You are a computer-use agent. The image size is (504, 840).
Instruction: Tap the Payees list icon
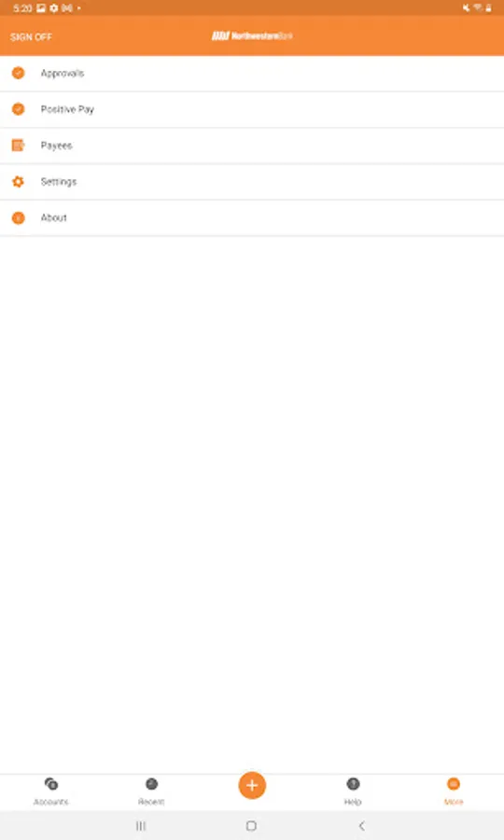tap(19, 146)
